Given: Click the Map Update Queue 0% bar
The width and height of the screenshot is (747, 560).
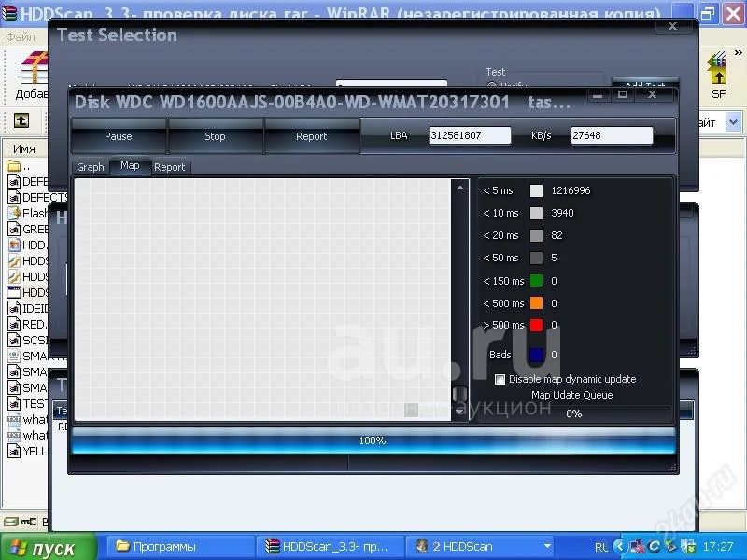Looking at the screenshot, I should [574, 413].
